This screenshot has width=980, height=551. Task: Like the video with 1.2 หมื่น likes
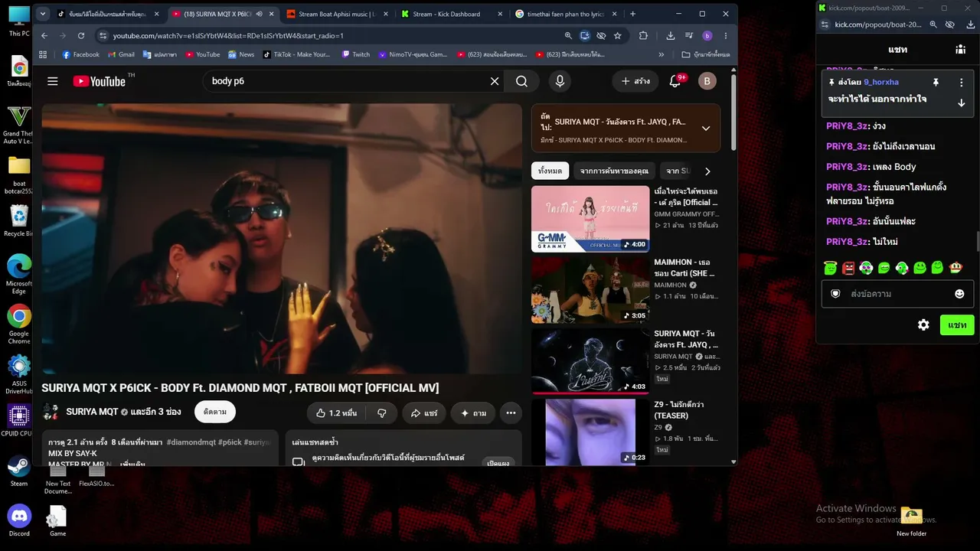click(336, 412)
